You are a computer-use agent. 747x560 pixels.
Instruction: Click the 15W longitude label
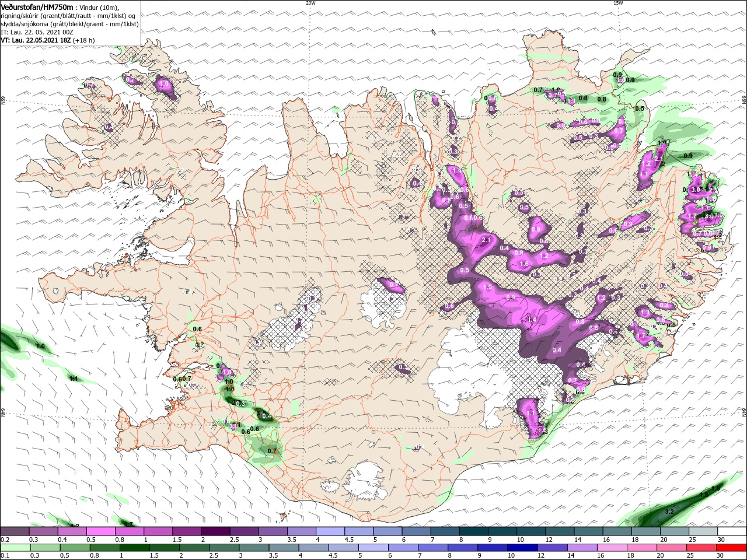(x=618, y=3)
